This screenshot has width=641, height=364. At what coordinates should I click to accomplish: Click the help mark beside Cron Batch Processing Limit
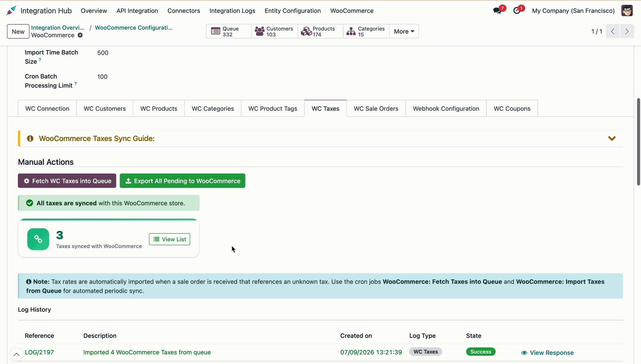[x=75, y=84]
